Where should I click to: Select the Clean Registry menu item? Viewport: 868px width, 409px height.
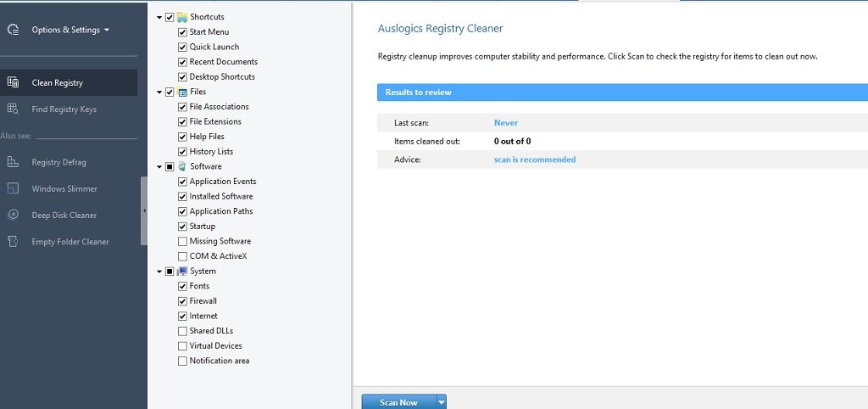click(x=69, y=82)
